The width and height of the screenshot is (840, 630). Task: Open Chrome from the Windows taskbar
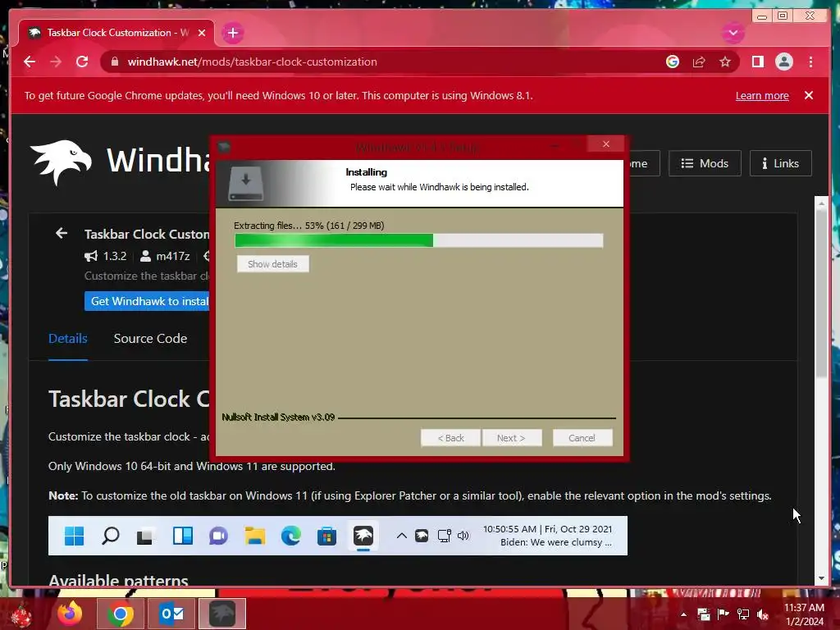[121, 614]
